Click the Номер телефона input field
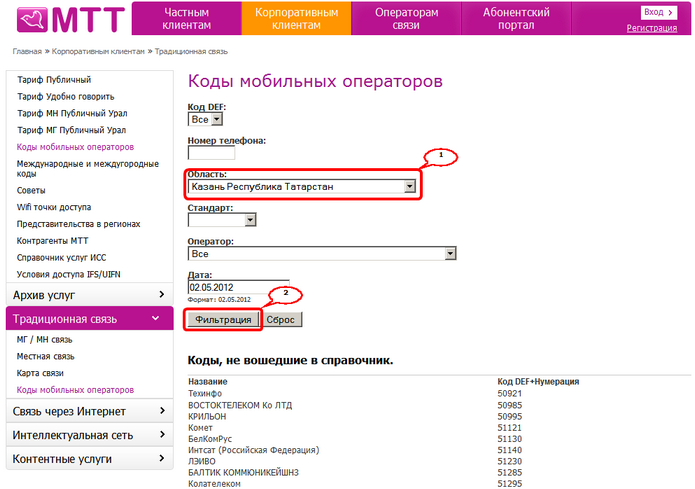This screenshot has height=489, width=695. pos(211,153)
